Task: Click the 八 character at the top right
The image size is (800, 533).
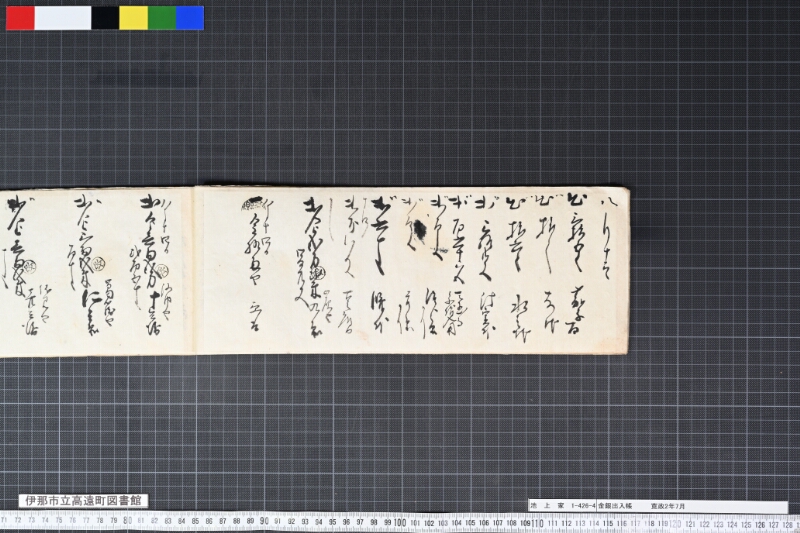Action: 610,204
